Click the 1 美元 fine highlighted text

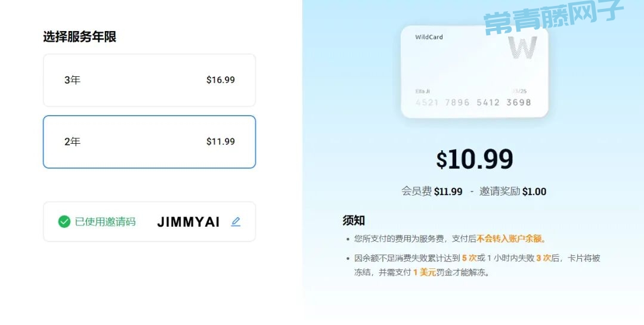[x=425, y=272]
